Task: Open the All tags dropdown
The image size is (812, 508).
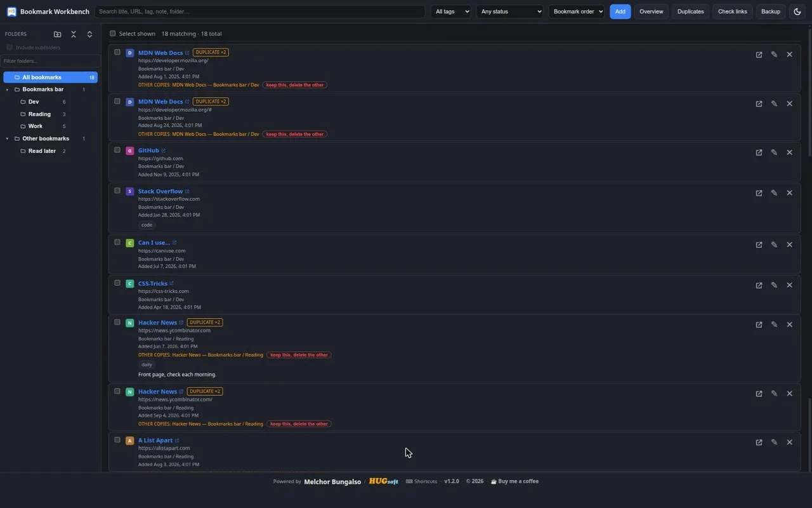Action: (x=451, y=11)
